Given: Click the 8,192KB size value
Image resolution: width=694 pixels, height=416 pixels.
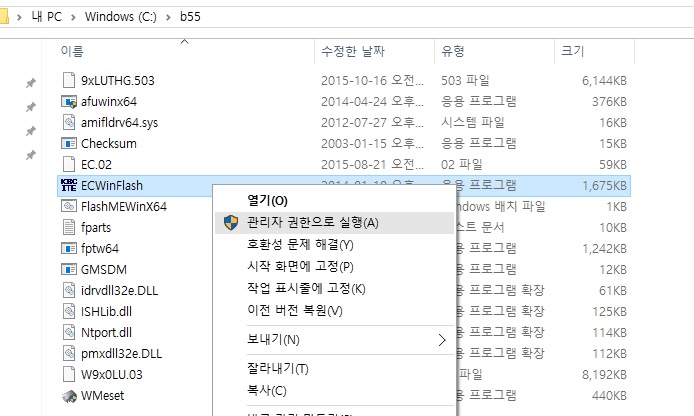Looking at the screenshot, I should (x=605, y=374).
